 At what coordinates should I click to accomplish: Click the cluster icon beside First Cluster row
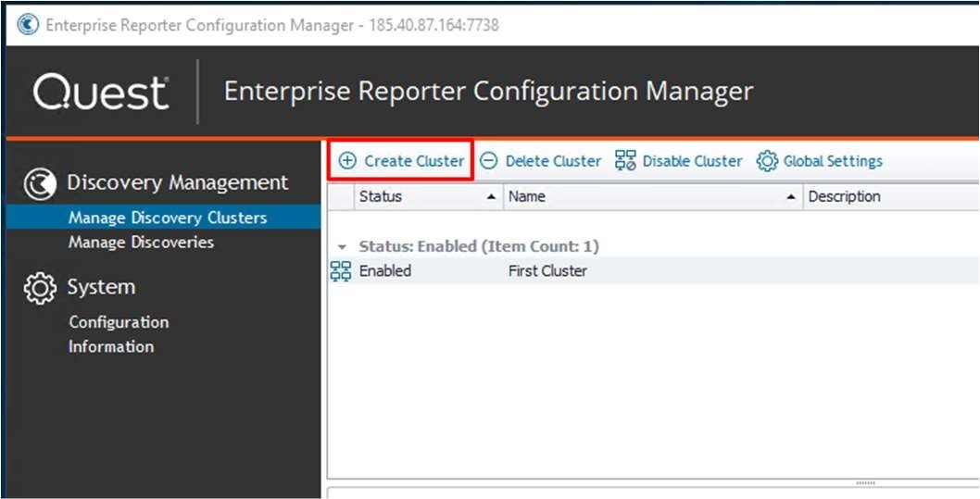point(341,271)
